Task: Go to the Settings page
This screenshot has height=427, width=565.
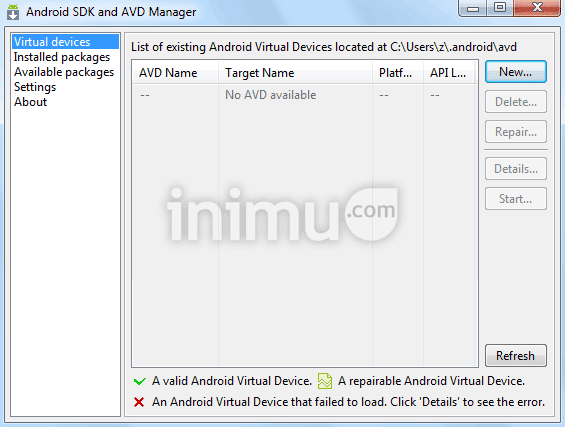Action: [x=35, y=87]
